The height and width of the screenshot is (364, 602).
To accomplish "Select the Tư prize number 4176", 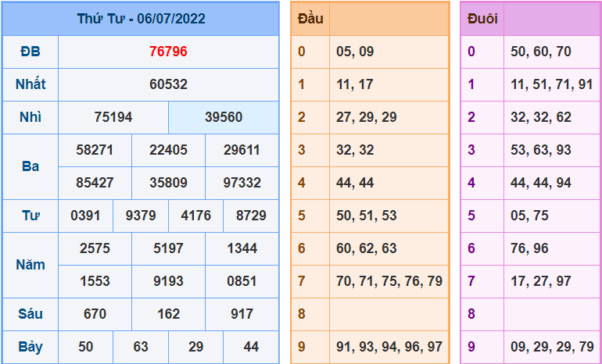I will [195, 216].
